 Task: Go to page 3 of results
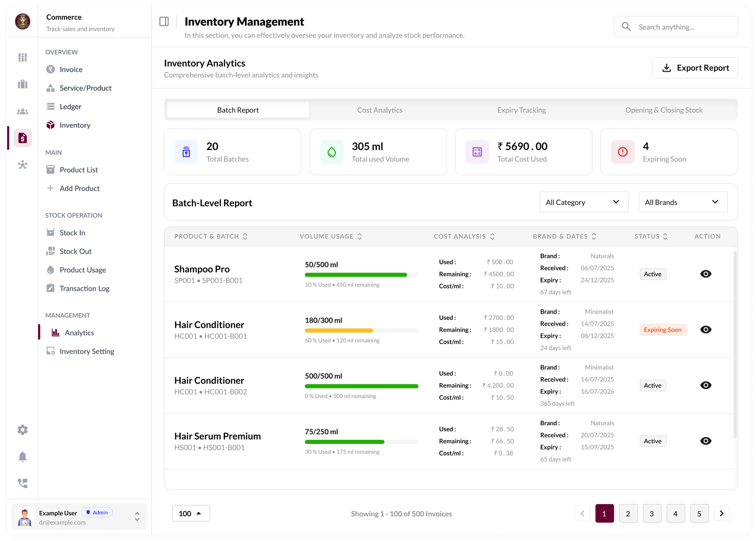(652, 513)
